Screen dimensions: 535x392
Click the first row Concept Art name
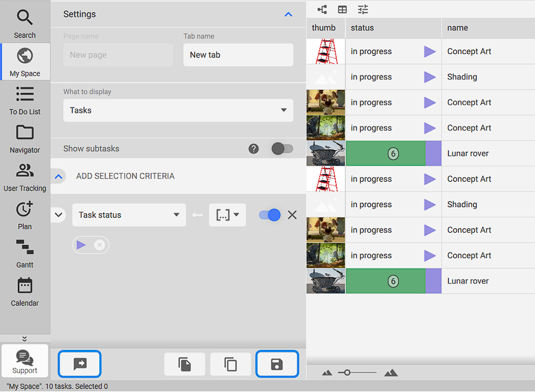click(469, 51)
